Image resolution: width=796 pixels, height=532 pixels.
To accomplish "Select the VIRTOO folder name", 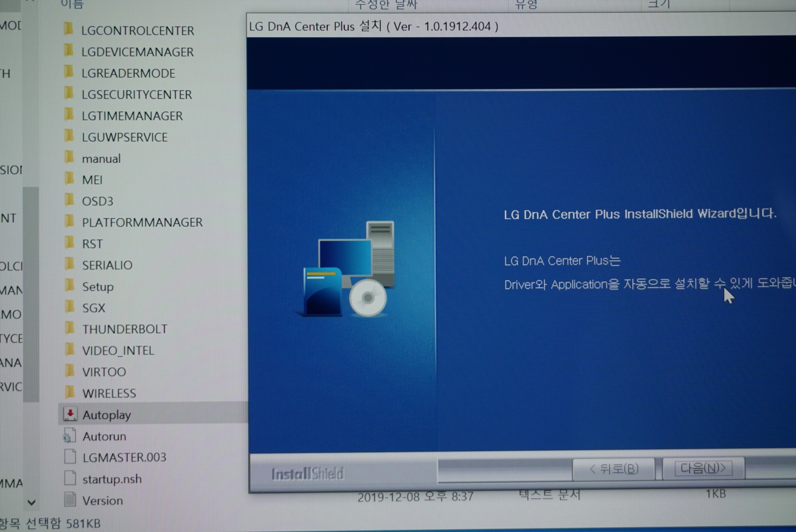I will click(104, 372).
